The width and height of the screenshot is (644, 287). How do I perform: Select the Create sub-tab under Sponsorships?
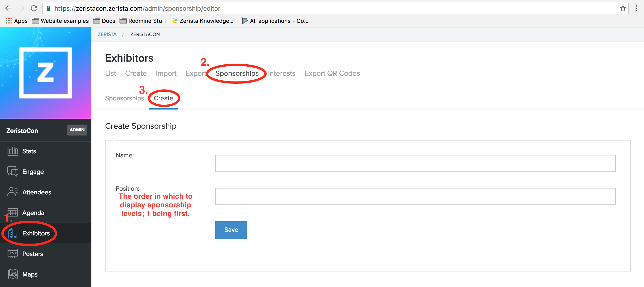pyautogui.click(x=163, y=98)
